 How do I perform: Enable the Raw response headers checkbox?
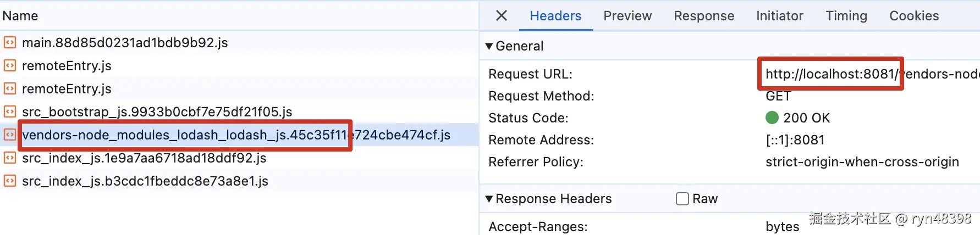(x=682, y=199)
